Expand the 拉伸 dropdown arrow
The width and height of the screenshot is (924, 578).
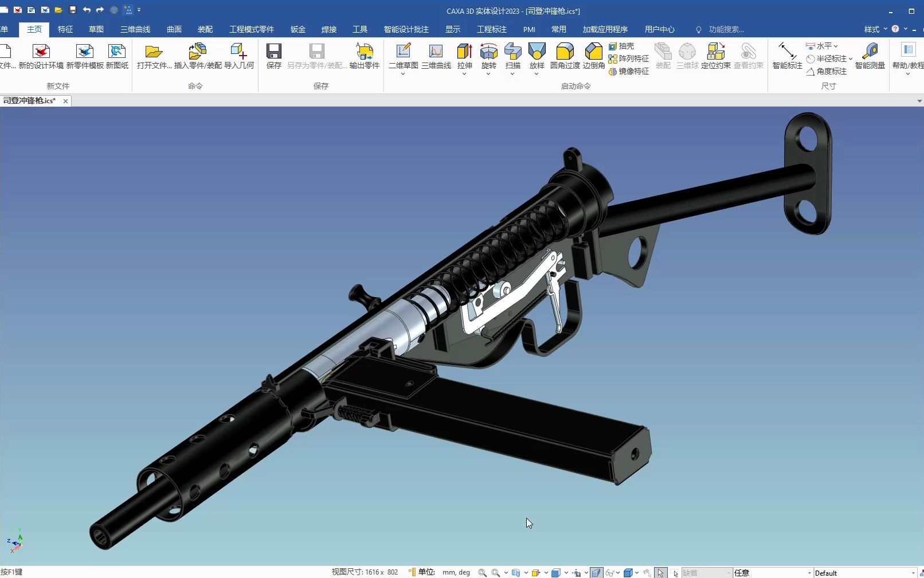click(465, 73)
